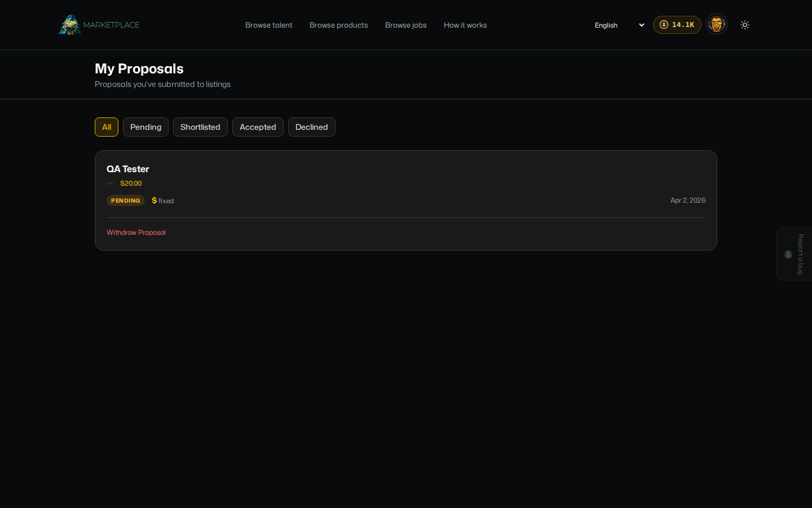Click the Marketplace logo icon
Screen dimensions: 812x508
click(70, 25)
